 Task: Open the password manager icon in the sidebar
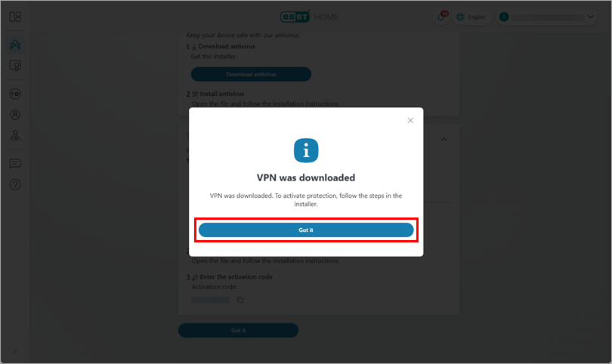(15, 94)
